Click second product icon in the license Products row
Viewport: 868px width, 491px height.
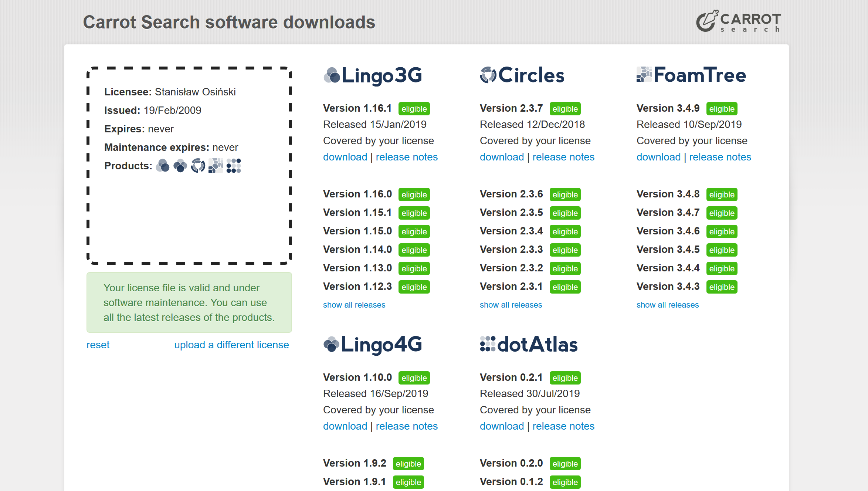[x=180, y=166]
